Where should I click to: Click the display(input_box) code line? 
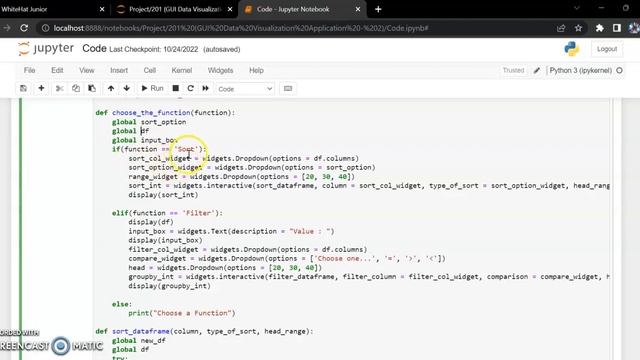click(x=165, y=240)
